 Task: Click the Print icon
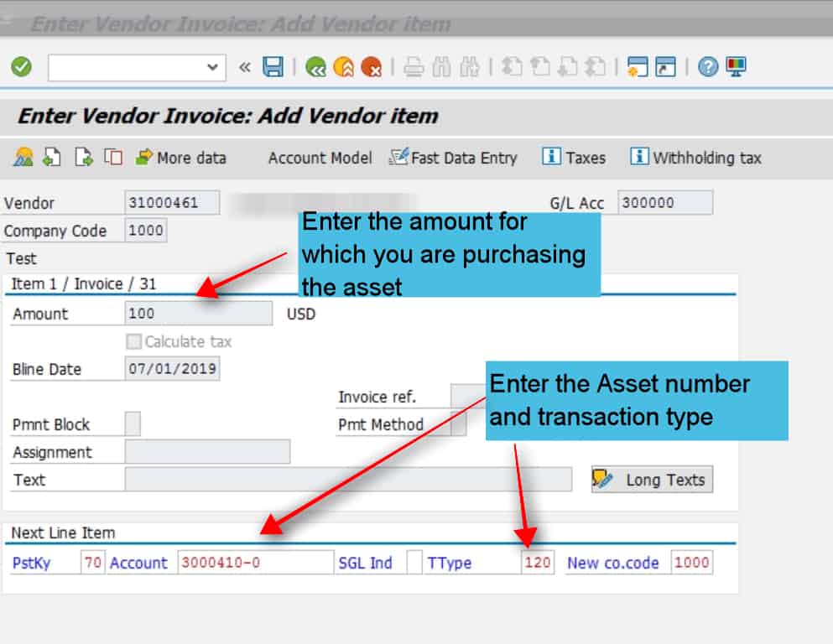(x=414, y=67)
